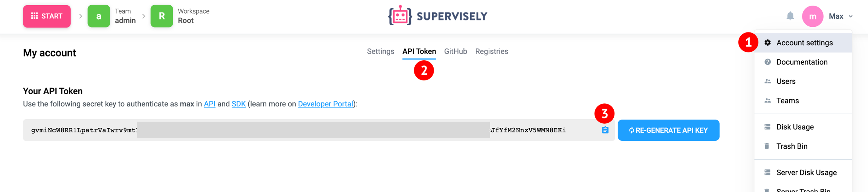Click inside the API token field
868x192 pixels.
(301, 130)
